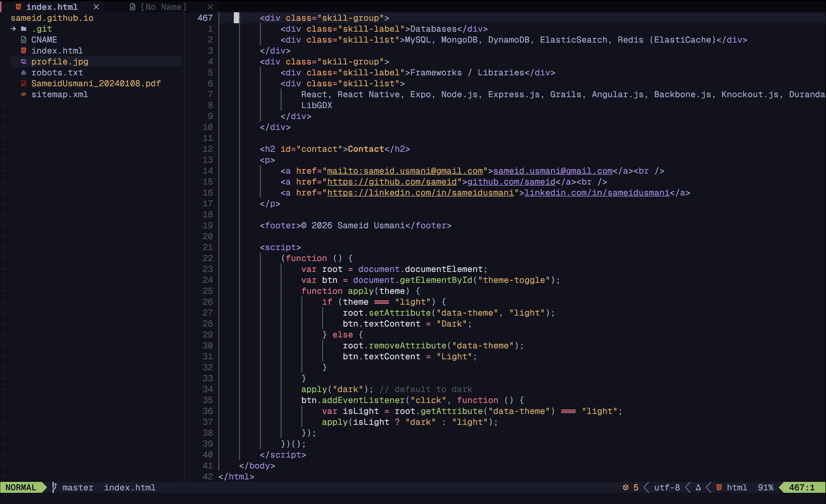Click removeAttribute in the code
Image resolution: width=826 pixels, height=504 pixels.
[407, 345]
